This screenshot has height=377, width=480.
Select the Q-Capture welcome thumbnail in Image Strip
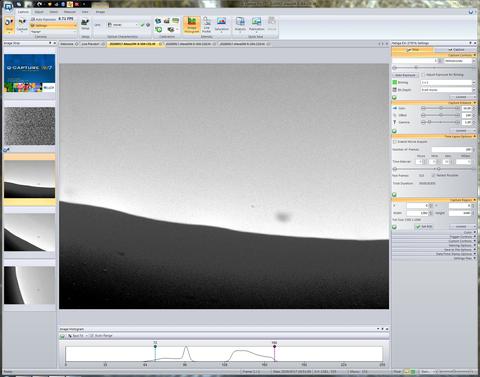tap(29, 73)
